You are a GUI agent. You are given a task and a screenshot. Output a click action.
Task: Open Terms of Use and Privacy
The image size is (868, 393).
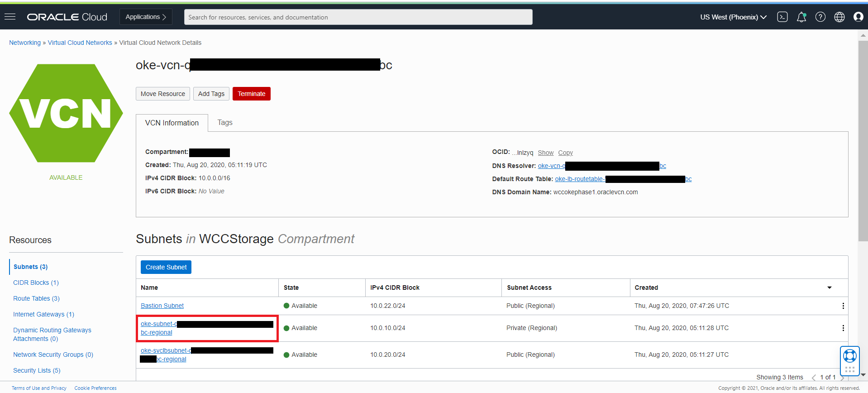(x=39, y=388)
